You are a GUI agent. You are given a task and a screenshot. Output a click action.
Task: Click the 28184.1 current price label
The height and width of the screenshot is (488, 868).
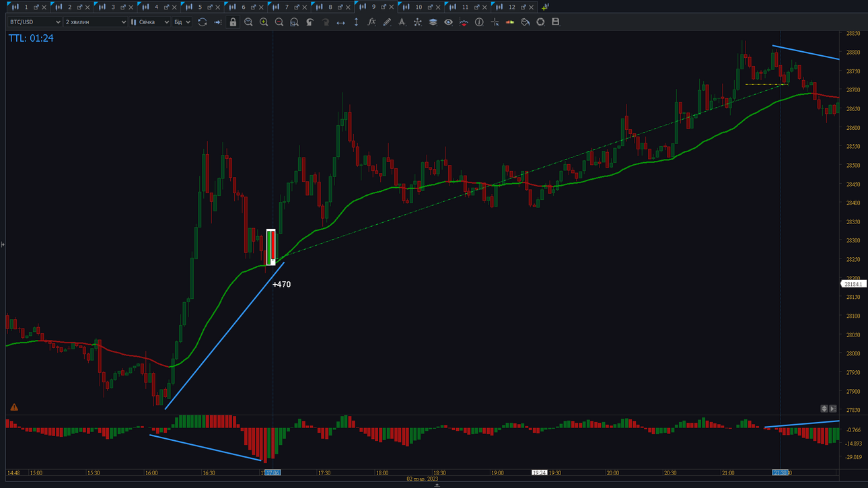pos(853,284)
